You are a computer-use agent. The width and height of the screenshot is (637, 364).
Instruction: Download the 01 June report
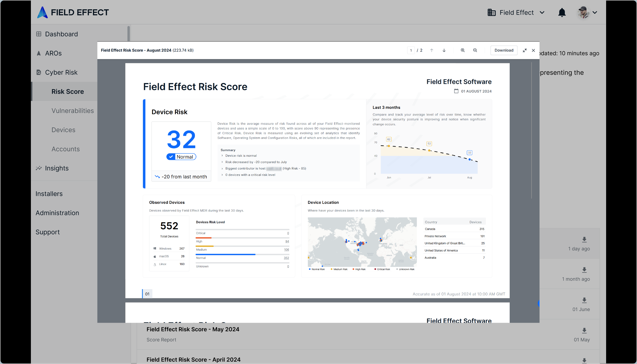[584, 300]
